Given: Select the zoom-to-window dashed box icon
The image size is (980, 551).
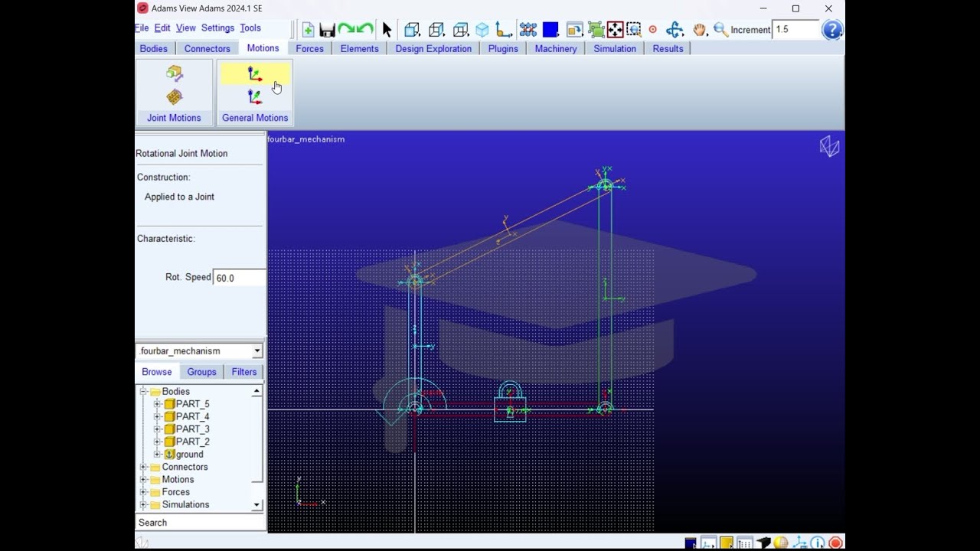Looking at the screenshot, I should click(x=634, y=30).
